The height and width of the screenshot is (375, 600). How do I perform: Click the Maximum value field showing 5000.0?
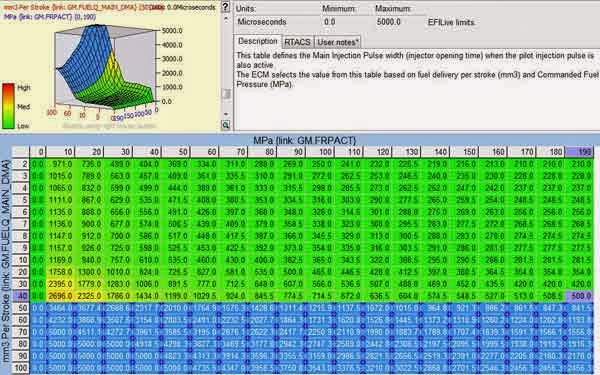tap(388, 22)
